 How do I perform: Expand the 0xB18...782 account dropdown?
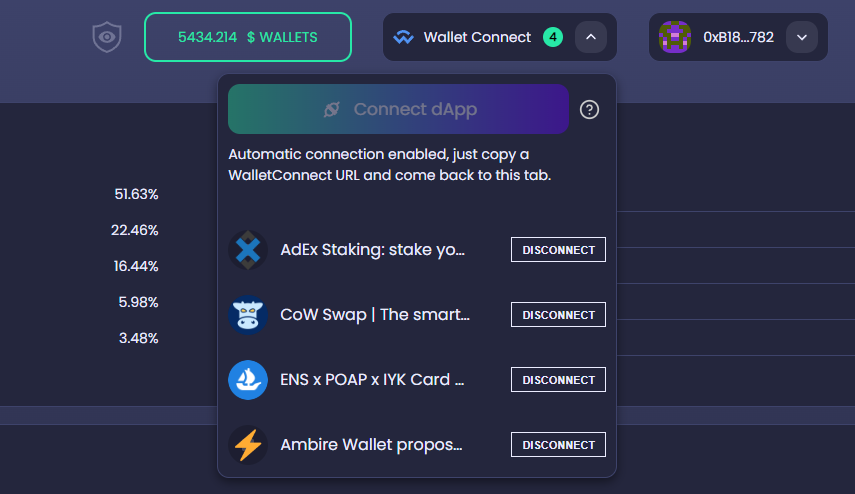[802, 37]
